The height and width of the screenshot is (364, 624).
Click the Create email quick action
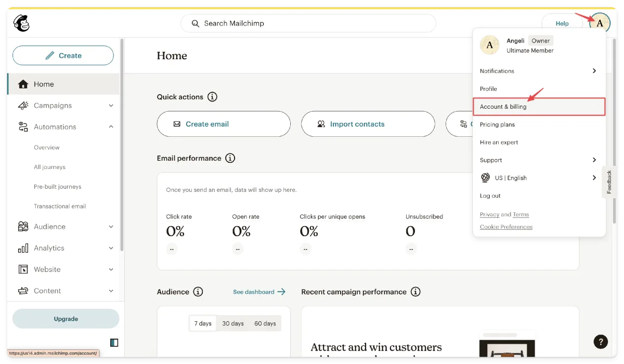tap(224, 124)
